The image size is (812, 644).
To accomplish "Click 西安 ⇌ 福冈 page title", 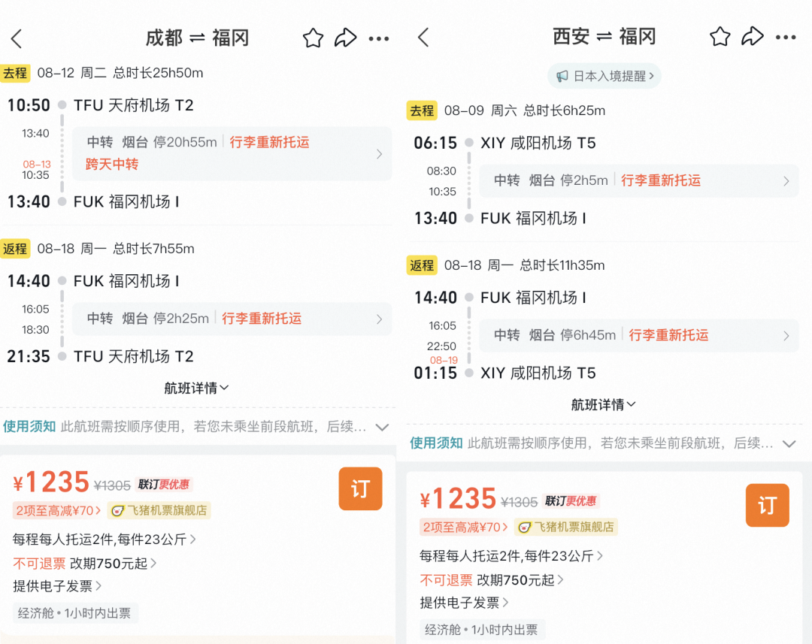I will click(x=604, y=37).
